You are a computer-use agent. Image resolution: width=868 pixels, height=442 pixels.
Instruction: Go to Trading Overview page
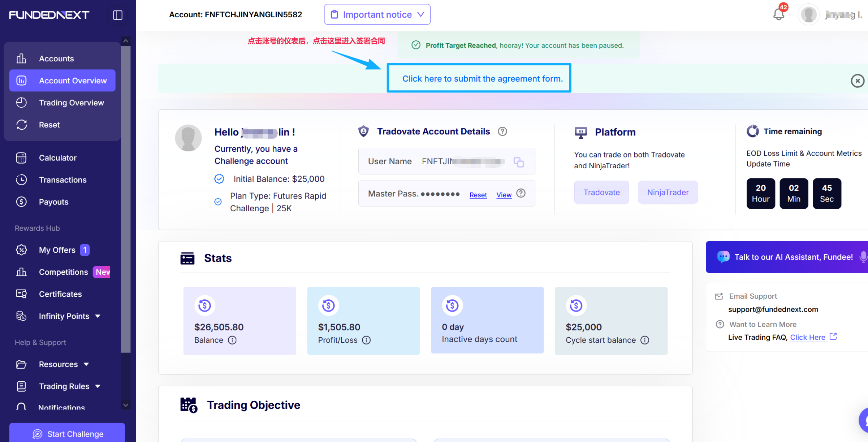tap(62, 103)
